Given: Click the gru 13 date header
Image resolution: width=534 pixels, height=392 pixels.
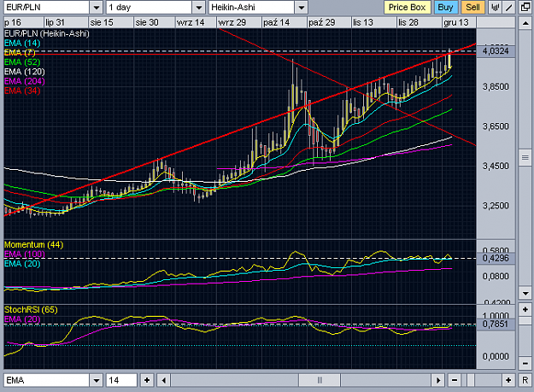Looking at the screenshot, I should [x=456, y=22].
